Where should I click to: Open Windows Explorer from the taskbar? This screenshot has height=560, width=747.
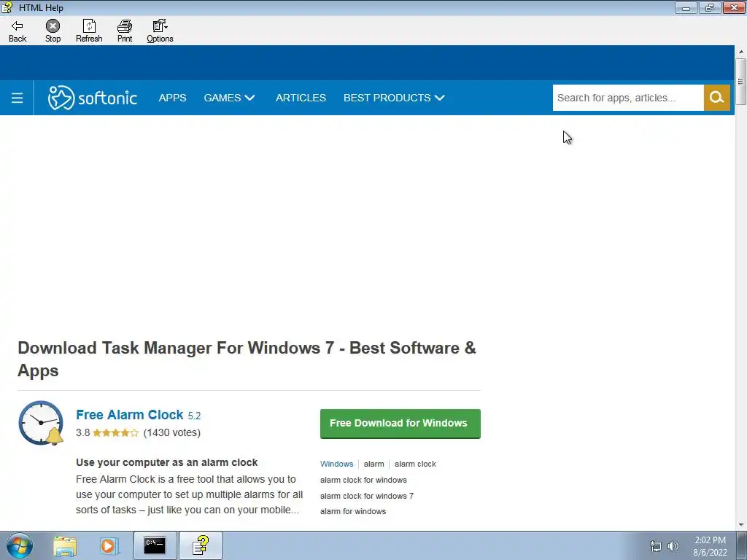tap(65, 545)
